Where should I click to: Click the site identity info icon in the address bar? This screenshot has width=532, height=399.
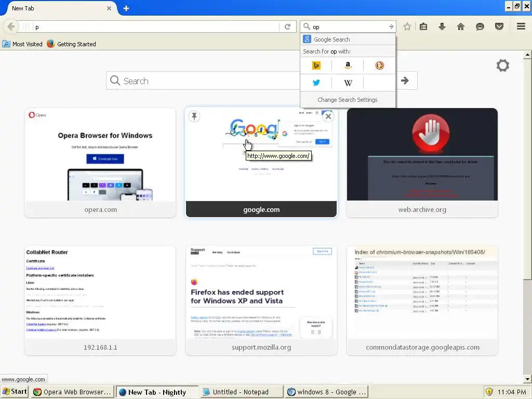click(26, 27)
